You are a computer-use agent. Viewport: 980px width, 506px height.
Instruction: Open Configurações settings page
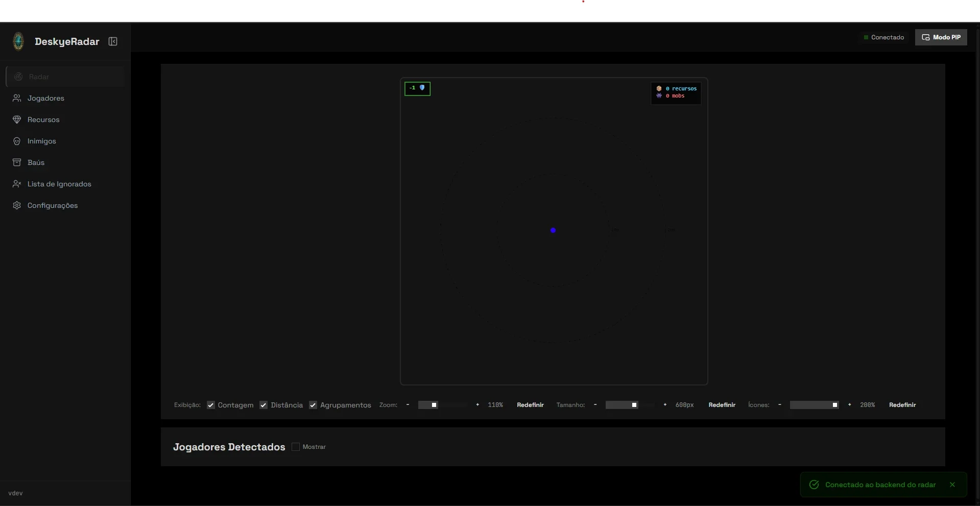(65, 205)
